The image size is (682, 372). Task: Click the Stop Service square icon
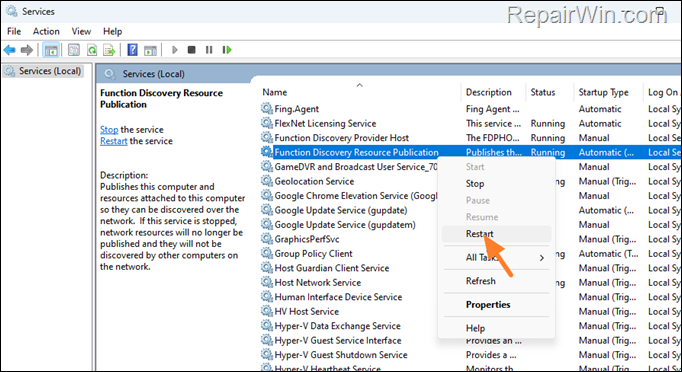pyautogui.click(x=191, y=50)
